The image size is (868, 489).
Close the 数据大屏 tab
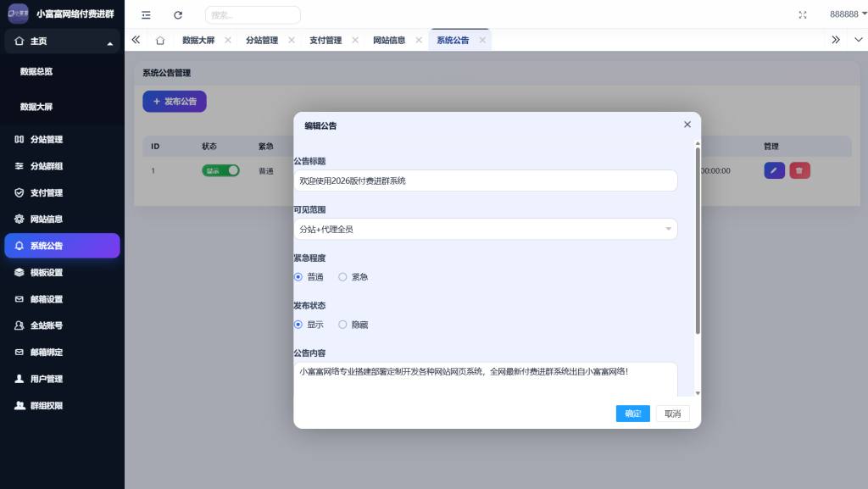[x=227, y=40]
